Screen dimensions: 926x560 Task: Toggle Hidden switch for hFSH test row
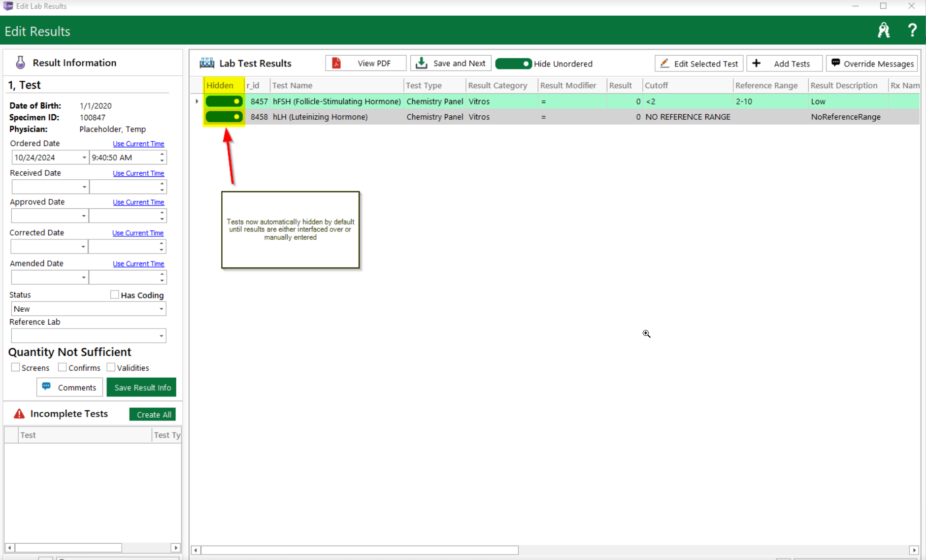click(224, 101)
